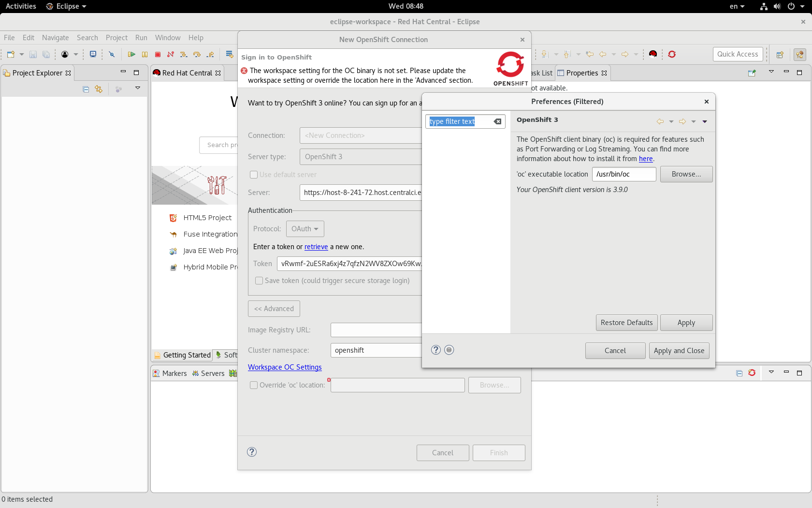Screen dimensions: 812x508
Task: Click the Next Annotation toolbar icon
Action: pos(545,54)
